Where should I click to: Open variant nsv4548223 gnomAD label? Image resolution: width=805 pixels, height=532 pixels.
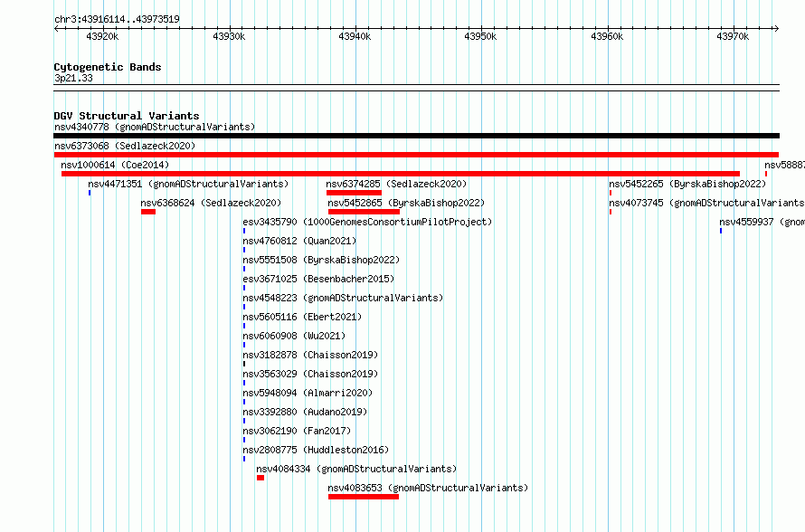[343, 298]
